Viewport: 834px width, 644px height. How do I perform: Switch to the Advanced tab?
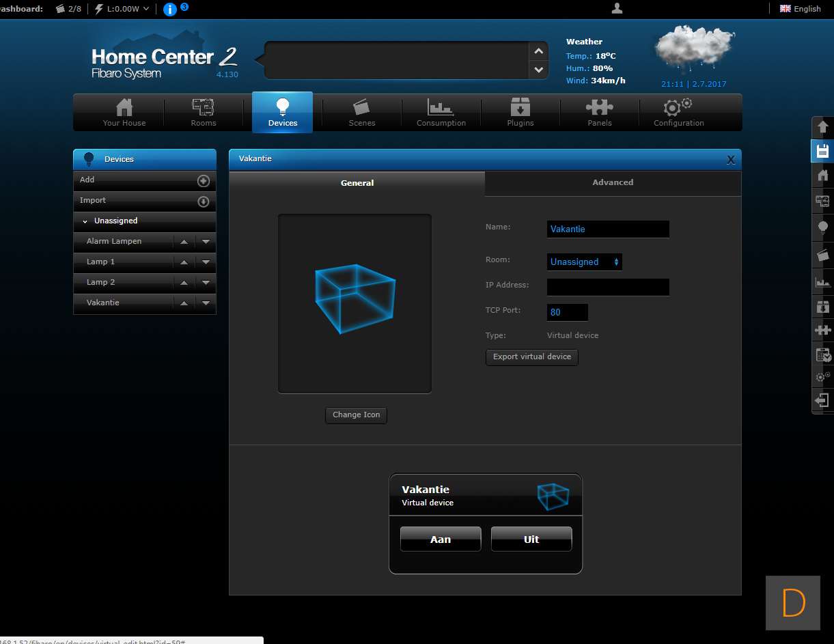612,182
